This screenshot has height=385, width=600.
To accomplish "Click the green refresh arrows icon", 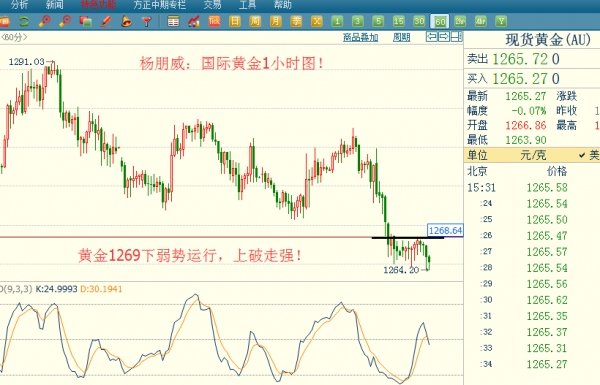I will [x=24, y=21].
